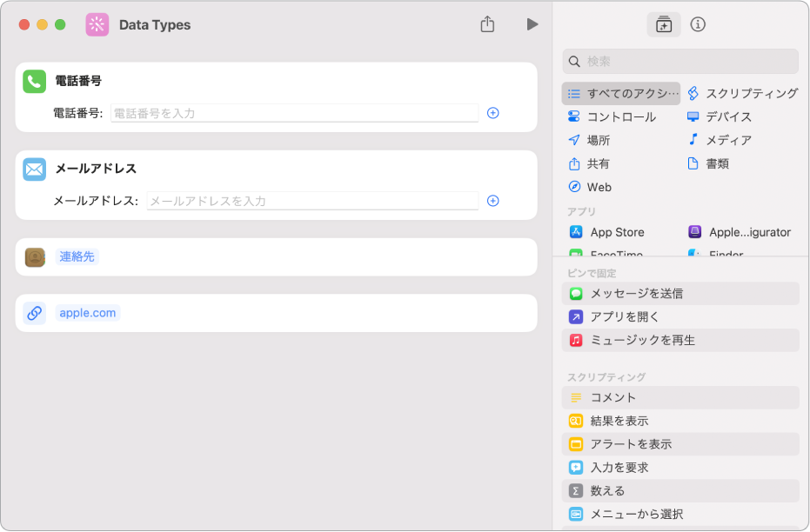The width and height of the screenshot is (810, 532).
Task: Click the mail envelope icon of メールアドレス action
Action: point(35,170)
